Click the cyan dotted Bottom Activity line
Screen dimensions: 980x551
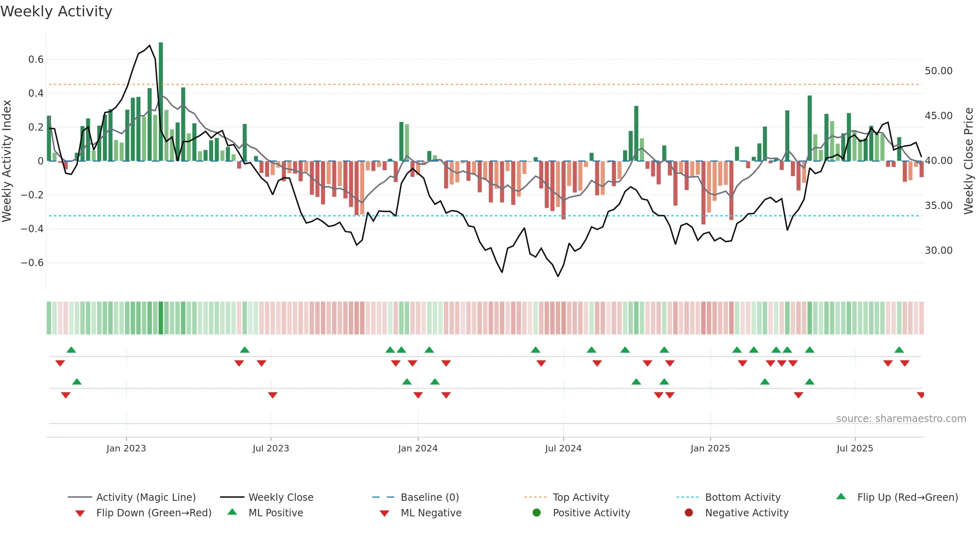pyautogui.click(x=485, y=216)
